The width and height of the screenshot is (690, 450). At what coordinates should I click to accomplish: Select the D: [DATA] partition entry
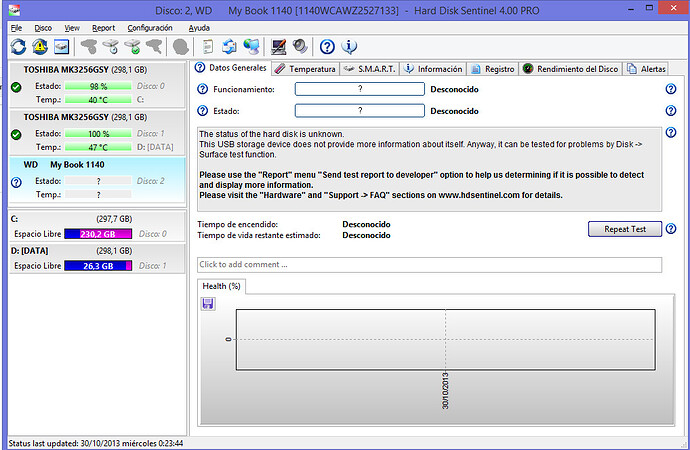97,258
